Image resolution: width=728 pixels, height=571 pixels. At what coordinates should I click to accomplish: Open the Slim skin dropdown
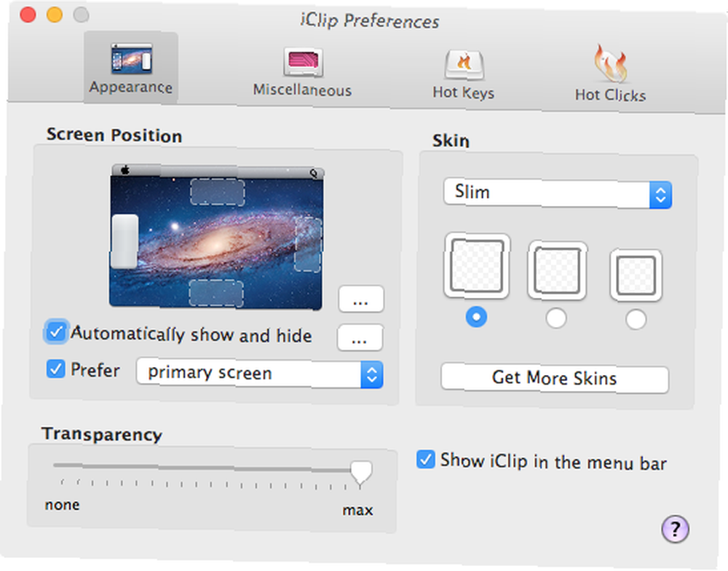(558, 193)
